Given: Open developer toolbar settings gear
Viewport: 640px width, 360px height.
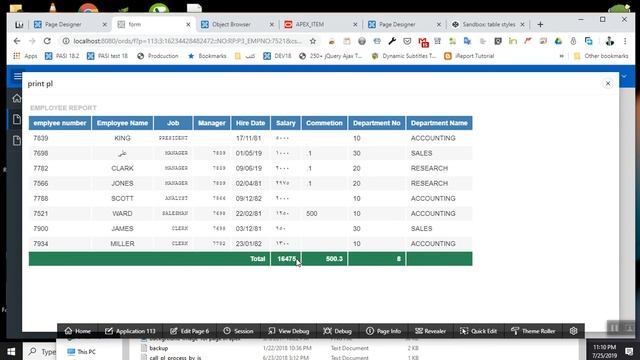Looking at the screenshot, I should [573, 331].
